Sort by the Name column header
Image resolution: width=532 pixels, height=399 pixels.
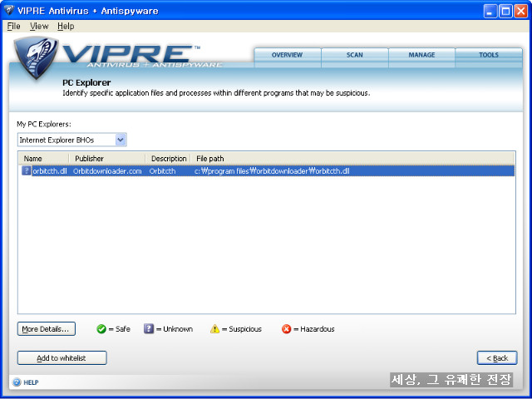[x=44, y=159]
